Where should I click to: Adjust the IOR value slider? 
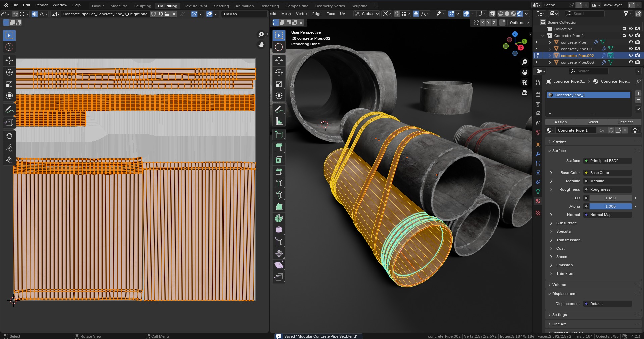click(610, 198)
